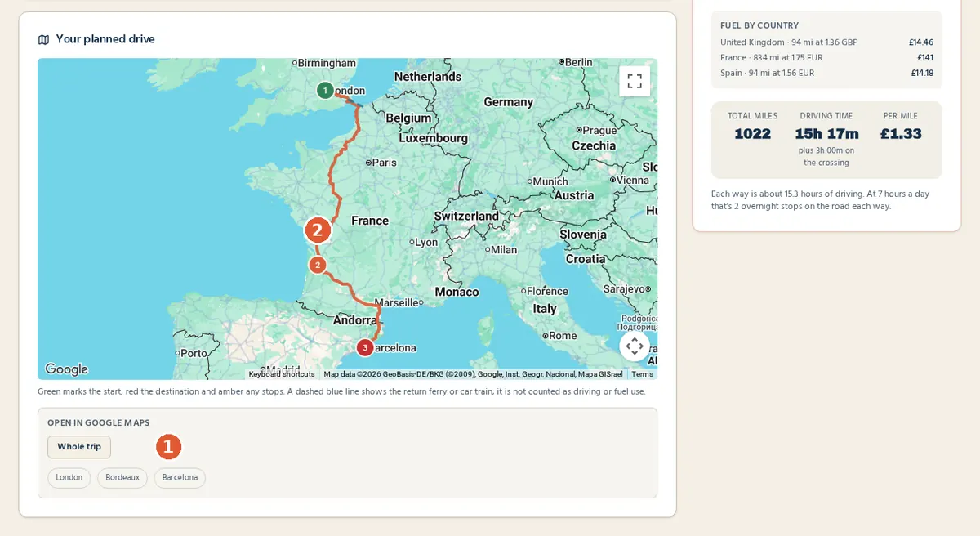Click the PER MILE label
Viewport: 980px width, 536px height.
click(901, 116)
